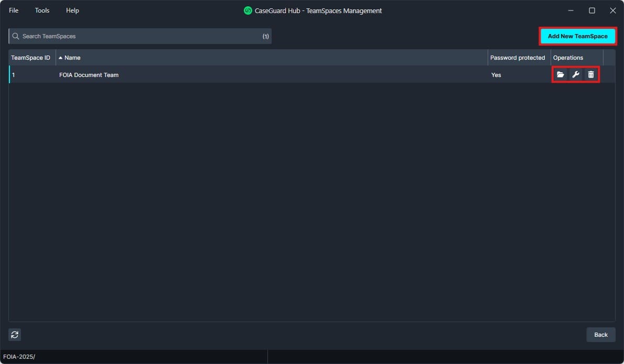Sort by the TeamSpace ID column header
The height and width of the screenshot is (364, 624).
point(32,58)
